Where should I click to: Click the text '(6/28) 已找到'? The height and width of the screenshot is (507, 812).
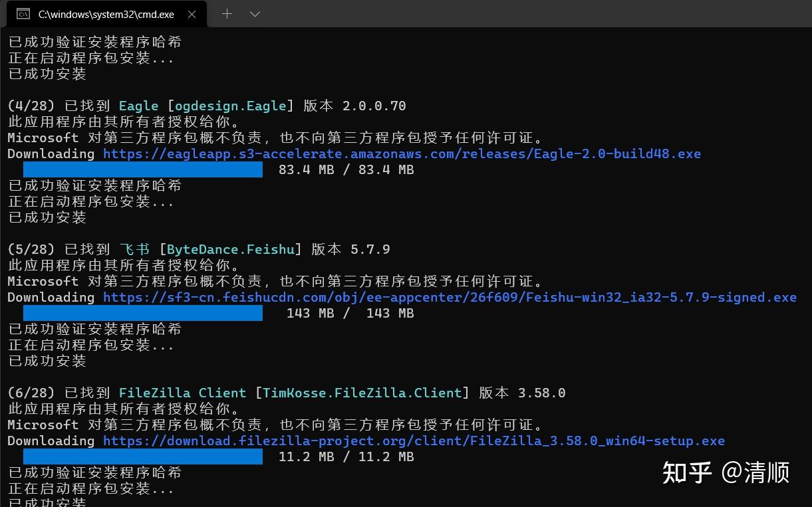[59, 393]
